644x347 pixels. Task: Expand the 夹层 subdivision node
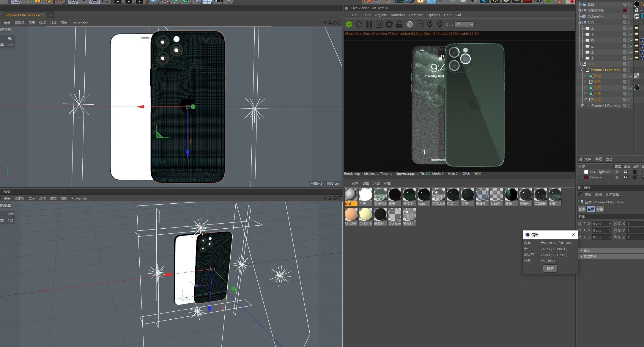coord(586,88)
